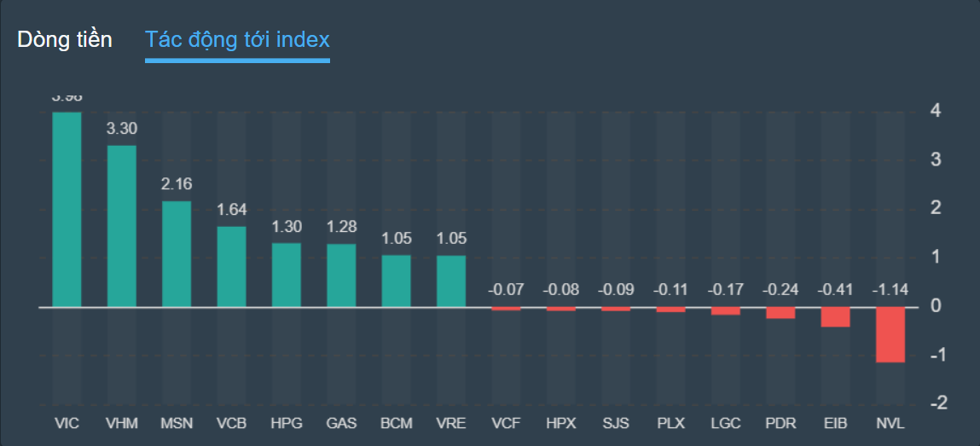Click the VIC green bar
The height and width of the screenshot is (446, 980).
(67, 209)
